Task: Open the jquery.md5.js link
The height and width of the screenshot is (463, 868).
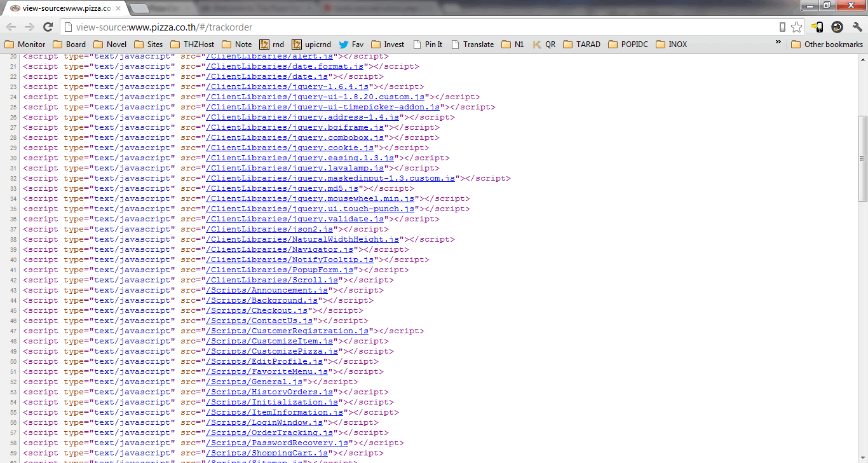Action: pos(283,188)
